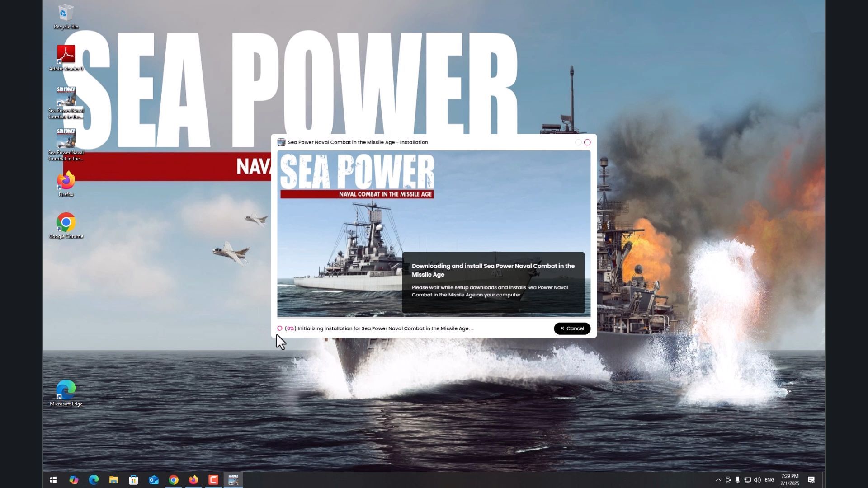868x488 pixels.
Task: Switch to Firefox in the taskbar
Action: pyautogui.click(x=193, y=480)
